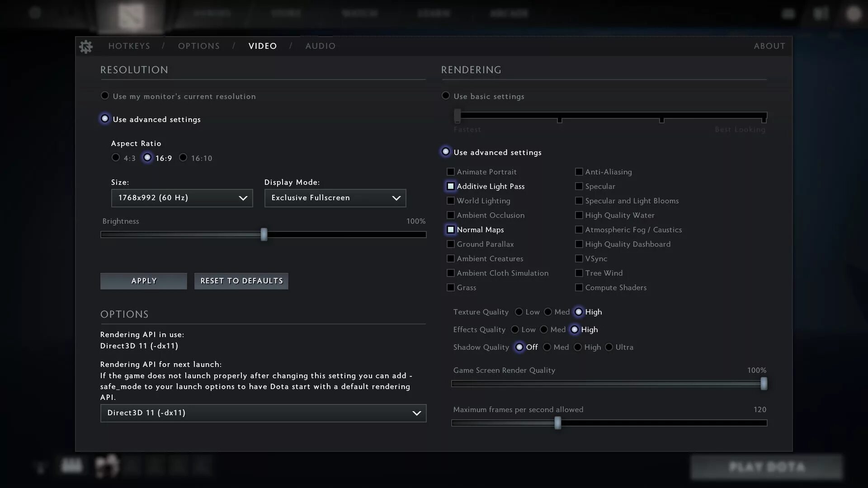The image size is (868, 488).
Task: Click the ABOUT section icon
Action: pos(769,46)
